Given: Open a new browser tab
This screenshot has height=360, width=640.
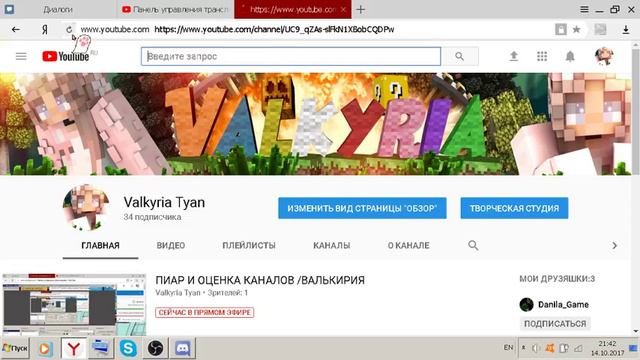Looking at the screenshot, I should pyautogui.click(x=360, y=9).
